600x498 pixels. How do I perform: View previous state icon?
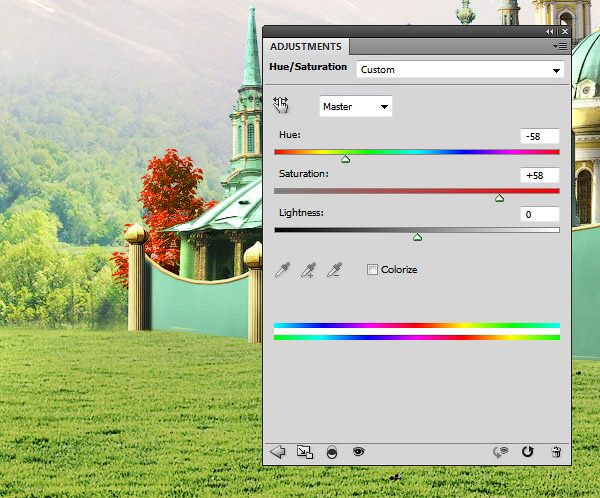pos(501,452)
